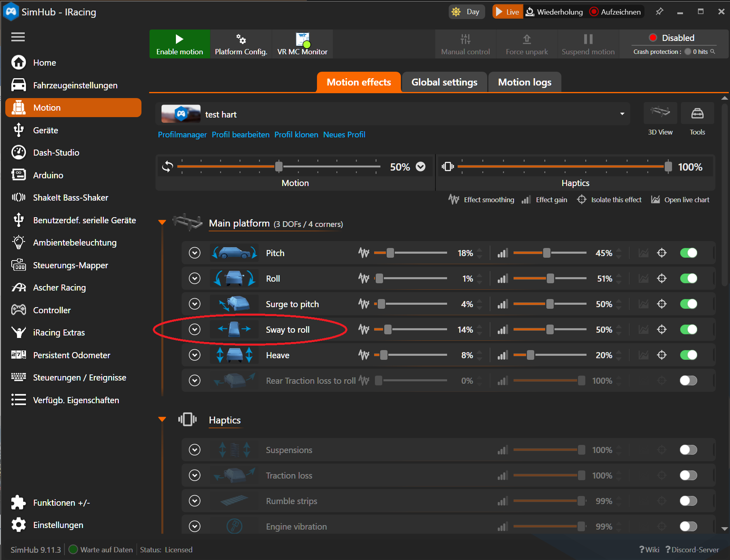This screenshot has height=560, width=730.
Task: Click the Sway to roll car icon
Action: point(235,329)
